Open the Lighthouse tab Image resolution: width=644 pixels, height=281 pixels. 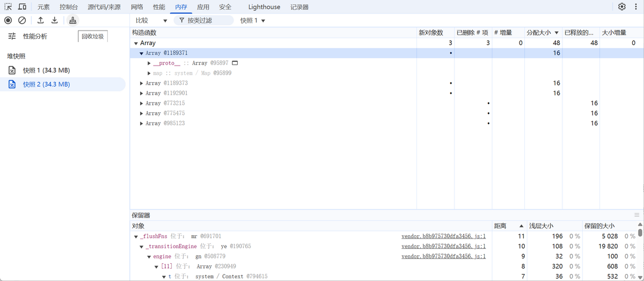[x=264, y=7]
